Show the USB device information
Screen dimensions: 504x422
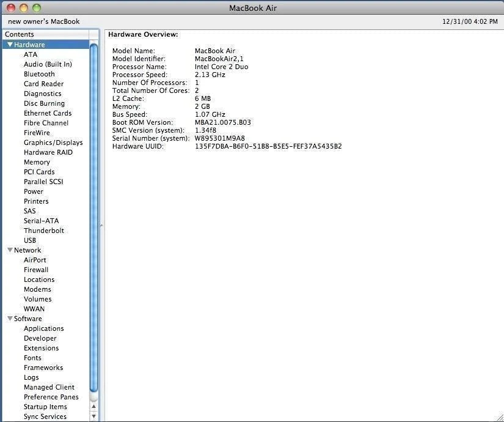coord(30,240)
